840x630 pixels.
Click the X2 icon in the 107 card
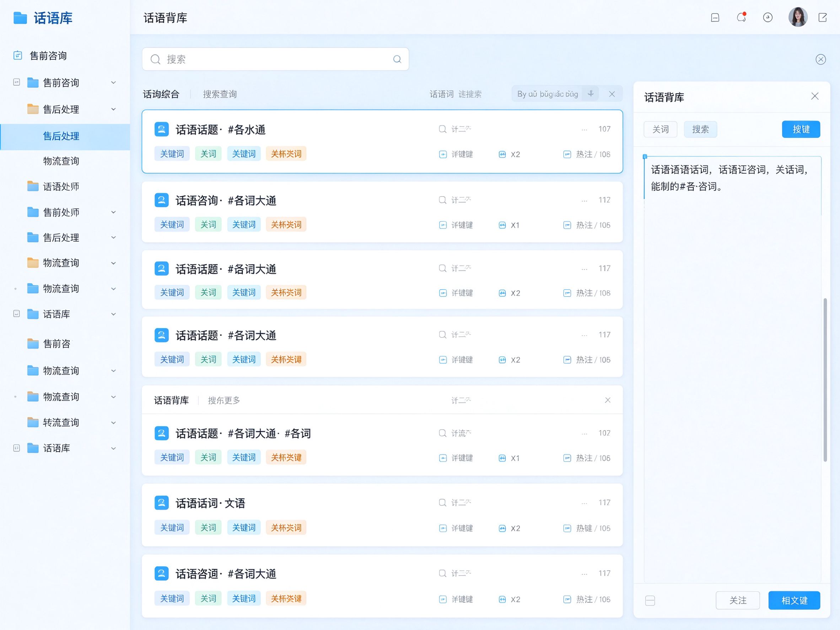pos(502,154)
